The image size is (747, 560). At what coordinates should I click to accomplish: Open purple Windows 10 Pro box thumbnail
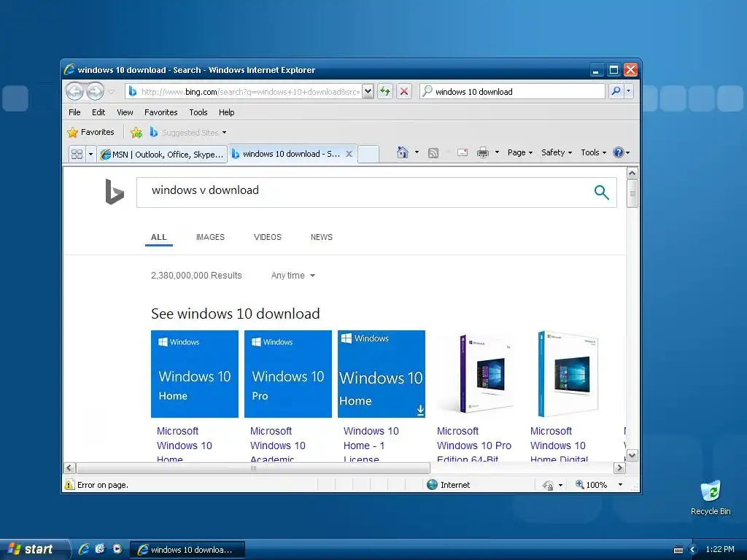point(474,374)
